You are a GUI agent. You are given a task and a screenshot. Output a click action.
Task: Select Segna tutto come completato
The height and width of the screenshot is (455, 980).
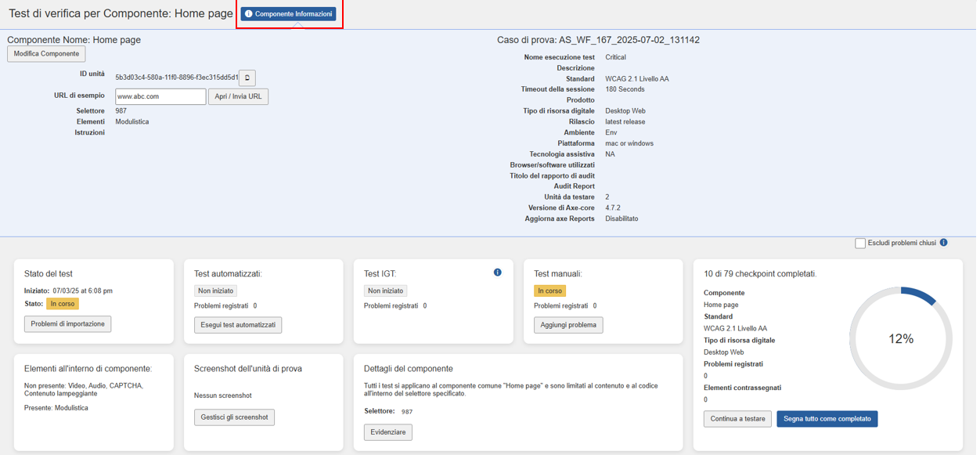pos(827,419)
